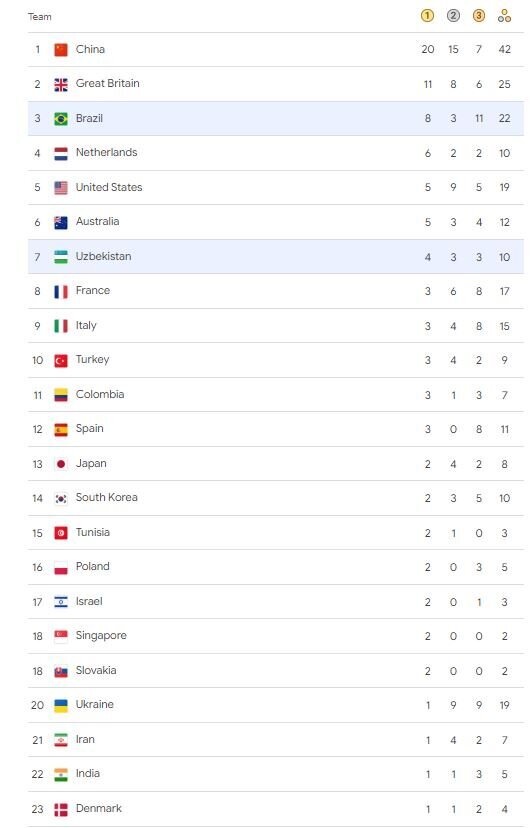Click Japan's total medal count
The height and width of the screenshot is (828, 531).
[504, 464]
